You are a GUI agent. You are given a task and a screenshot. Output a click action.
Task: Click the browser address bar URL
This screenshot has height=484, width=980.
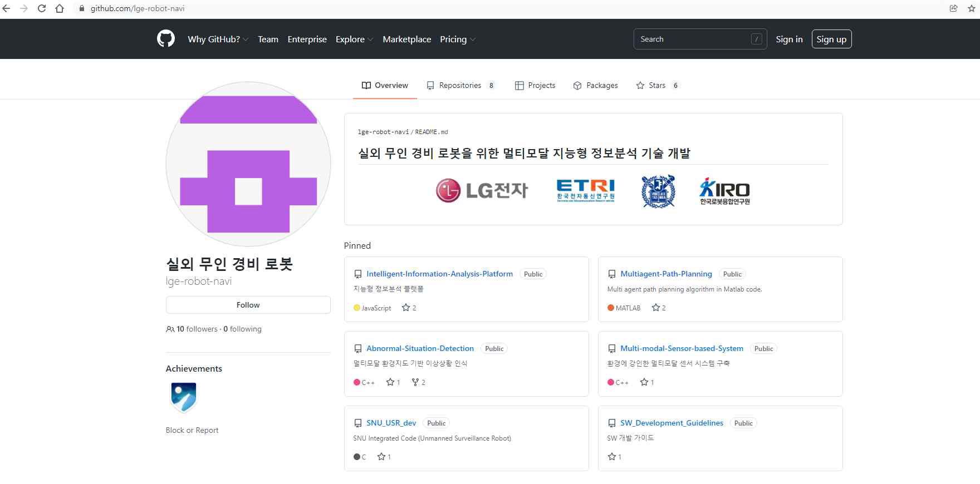(138, 8)
